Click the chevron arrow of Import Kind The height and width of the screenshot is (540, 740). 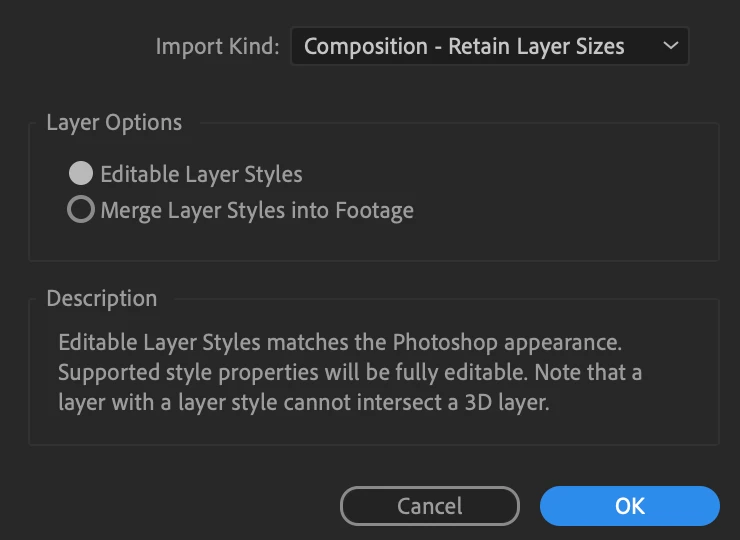click(670, 46)
